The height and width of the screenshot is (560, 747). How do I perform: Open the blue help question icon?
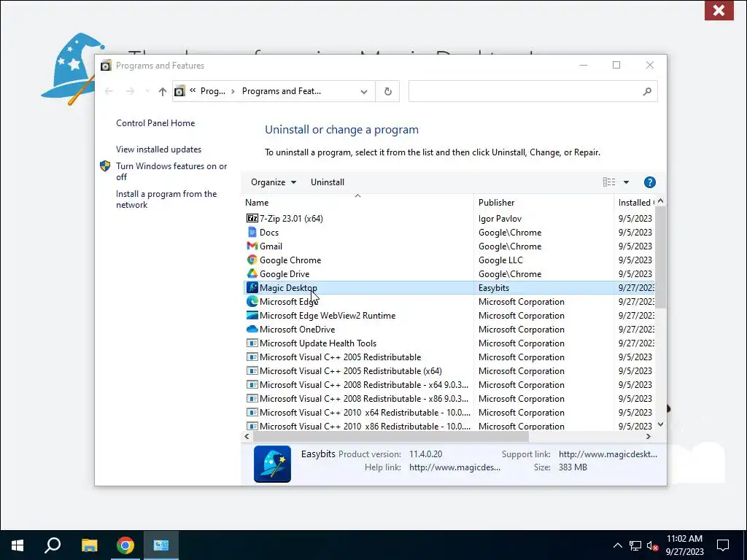pos(649,182)
